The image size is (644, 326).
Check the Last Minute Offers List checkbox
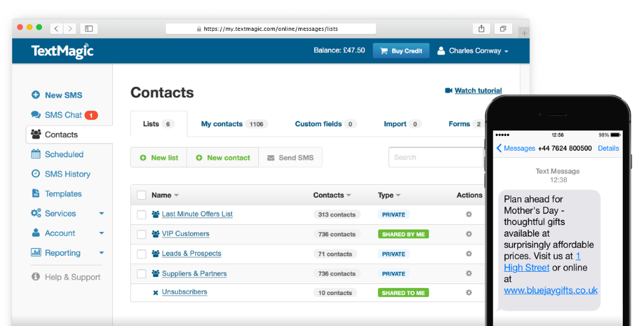tap(142, 215)
